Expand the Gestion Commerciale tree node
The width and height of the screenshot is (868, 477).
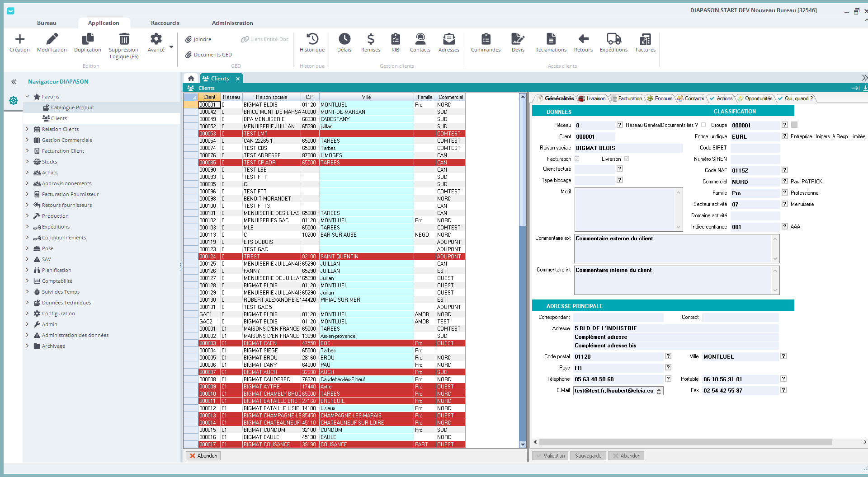[27, 140]
